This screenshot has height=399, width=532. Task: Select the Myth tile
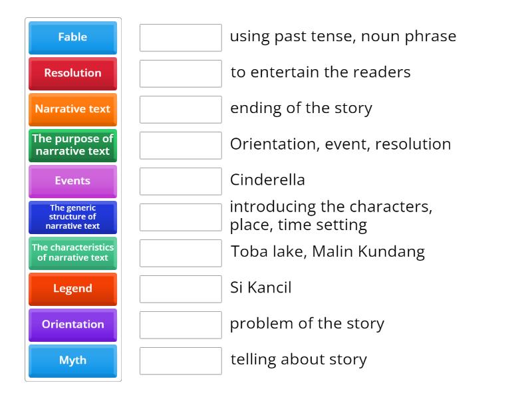click(72, 360)
